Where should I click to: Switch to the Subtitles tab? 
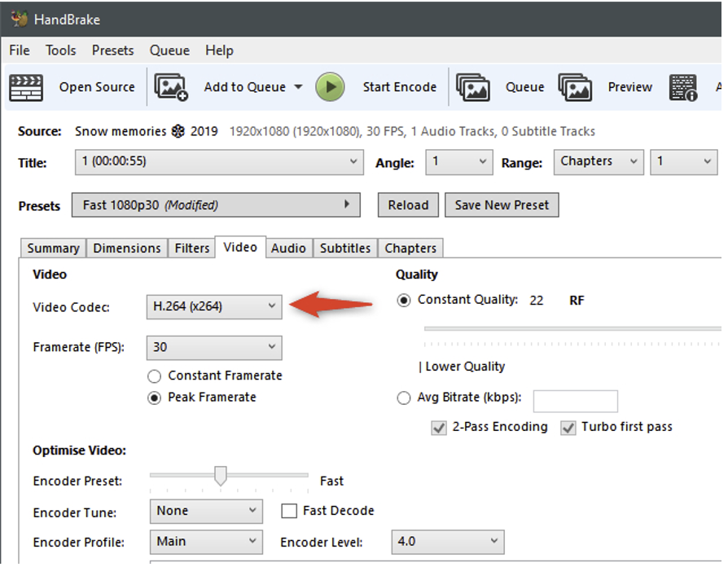[345, 248]
